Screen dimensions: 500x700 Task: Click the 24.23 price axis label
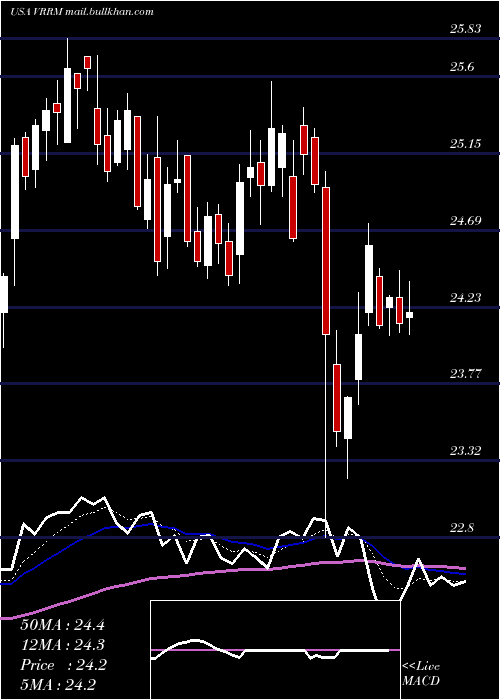tap(466, 297)
